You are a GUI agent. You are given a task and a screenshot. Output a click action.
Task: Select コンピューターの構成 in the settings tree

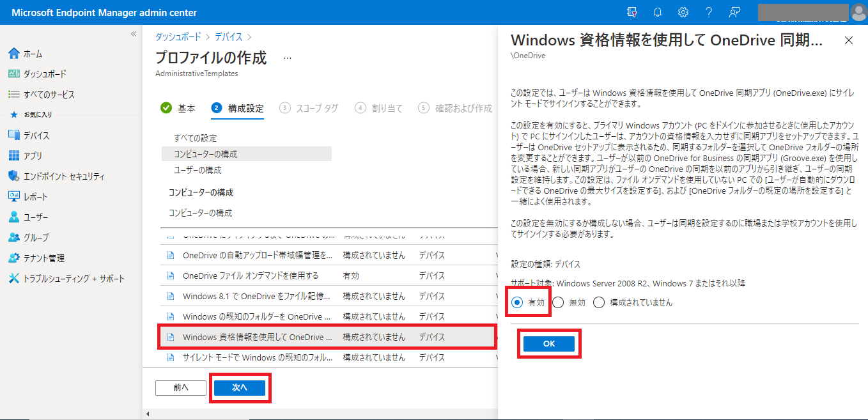247,154
